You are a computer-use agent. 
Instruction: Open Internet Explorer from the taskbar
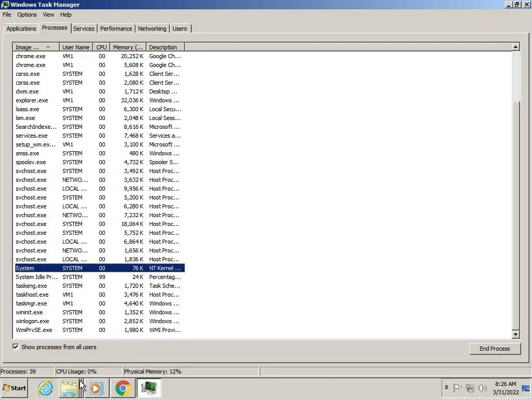click(46, 388)
